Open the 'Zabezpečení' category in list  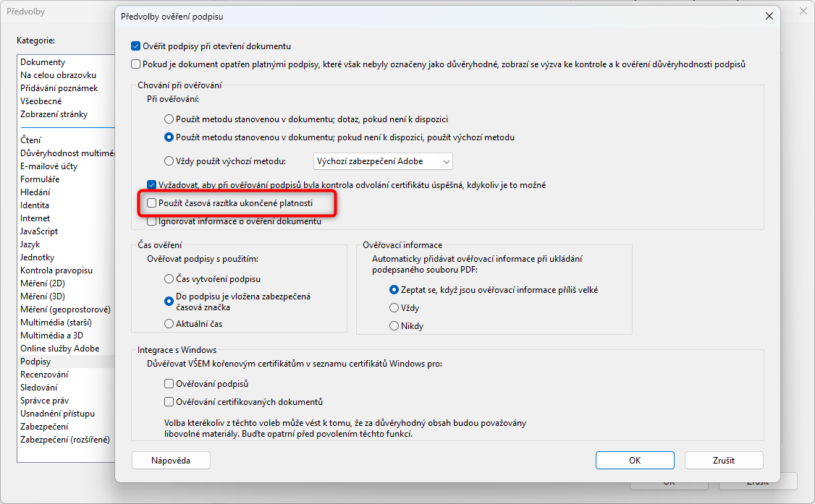click(44, 427)
